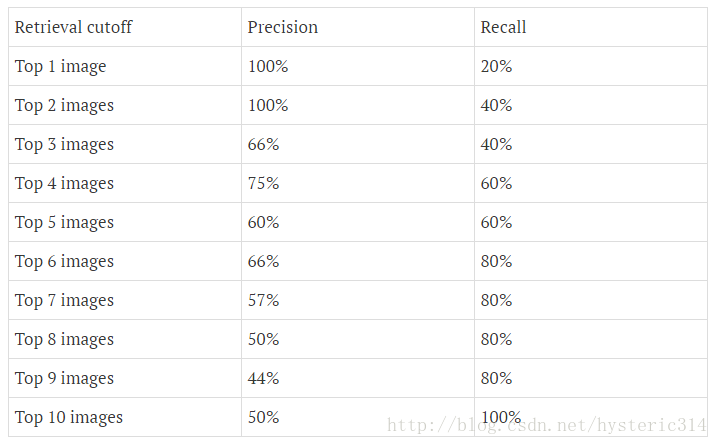Click the Top 5 images 60% precision
Screen dimensions: 718x445
[x=263, y=222]
